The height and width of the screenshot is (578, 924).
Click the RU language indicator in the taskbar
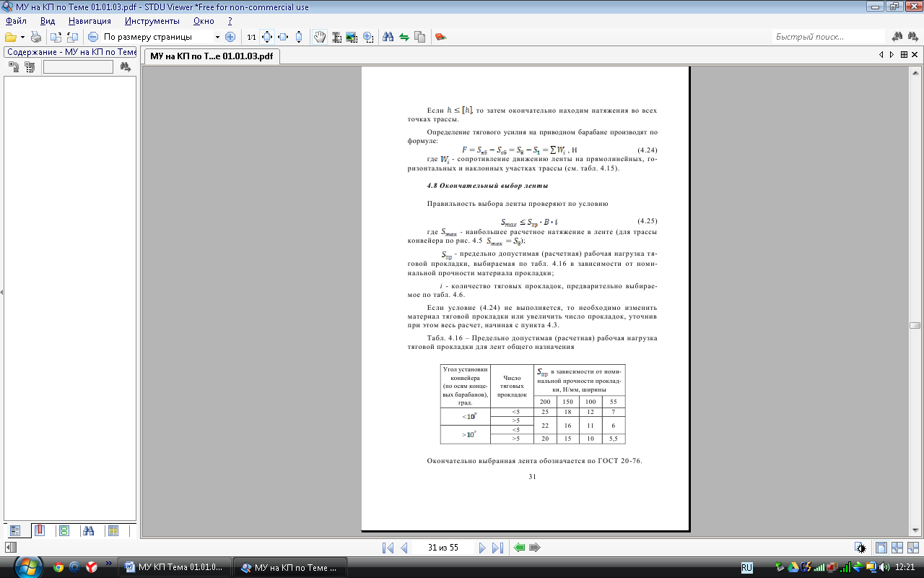[x=746, y=567]
